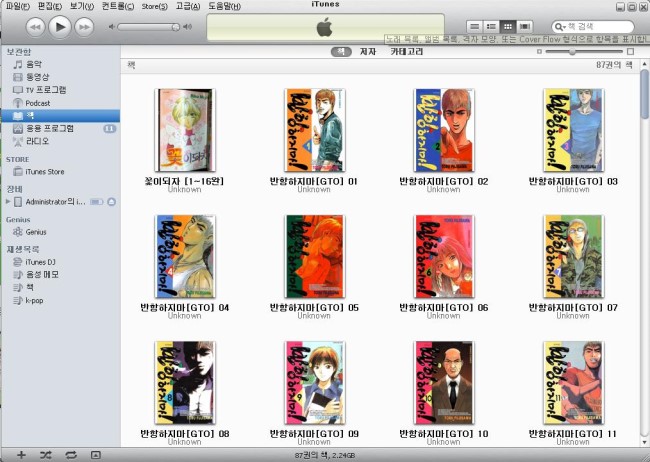Select 반항하지마[GTO] 08 cover
The width and height of the screenshot is (650, 462).
[x=185, y=382]
